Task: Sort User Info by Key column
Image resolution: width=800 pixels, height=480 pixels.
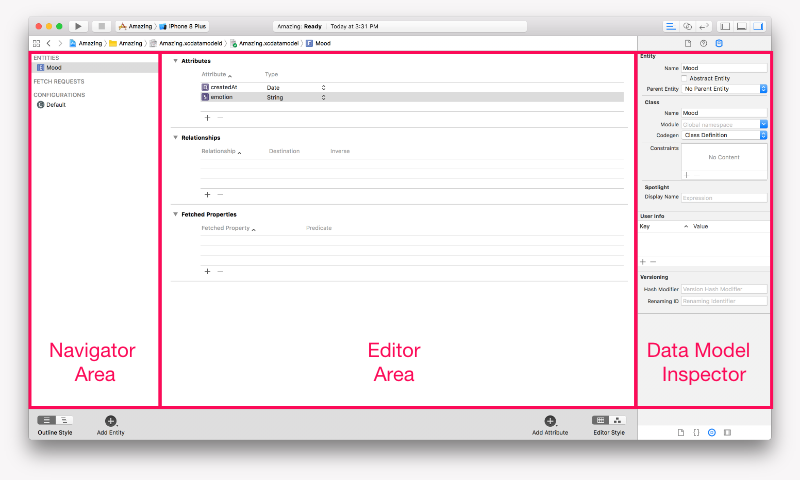Action: (662, 226)
